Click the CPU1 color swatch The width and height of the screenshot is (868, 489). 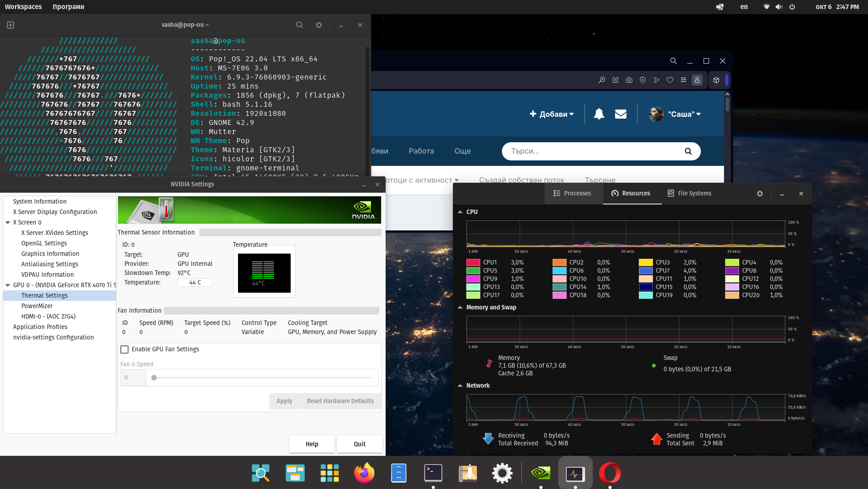473,263
